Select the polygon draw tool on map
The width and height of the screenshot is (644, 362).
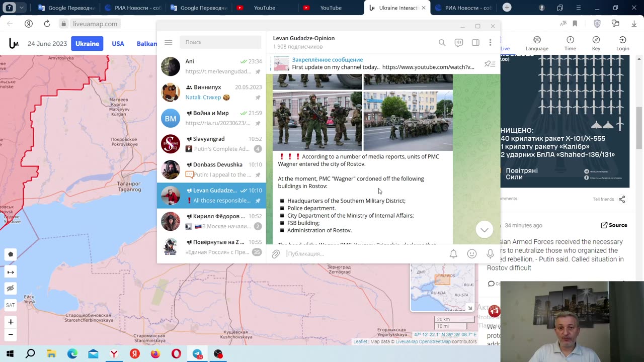[x=11, y=255]
